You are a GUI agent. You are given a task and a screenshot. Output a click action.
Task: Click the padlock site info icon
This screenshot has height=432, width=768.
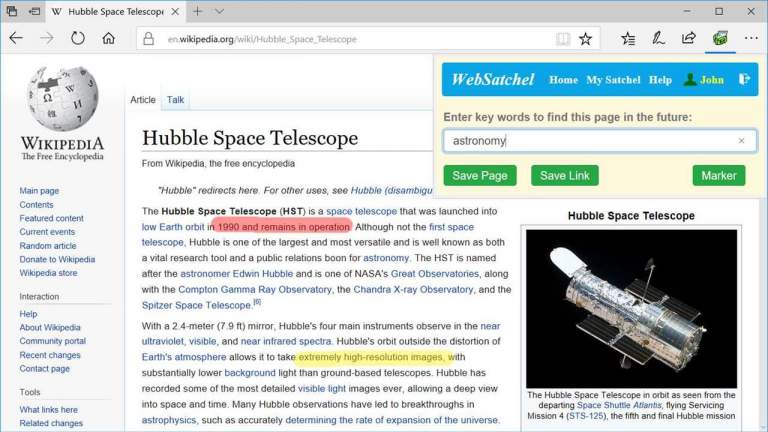click(x=148, y=39)
